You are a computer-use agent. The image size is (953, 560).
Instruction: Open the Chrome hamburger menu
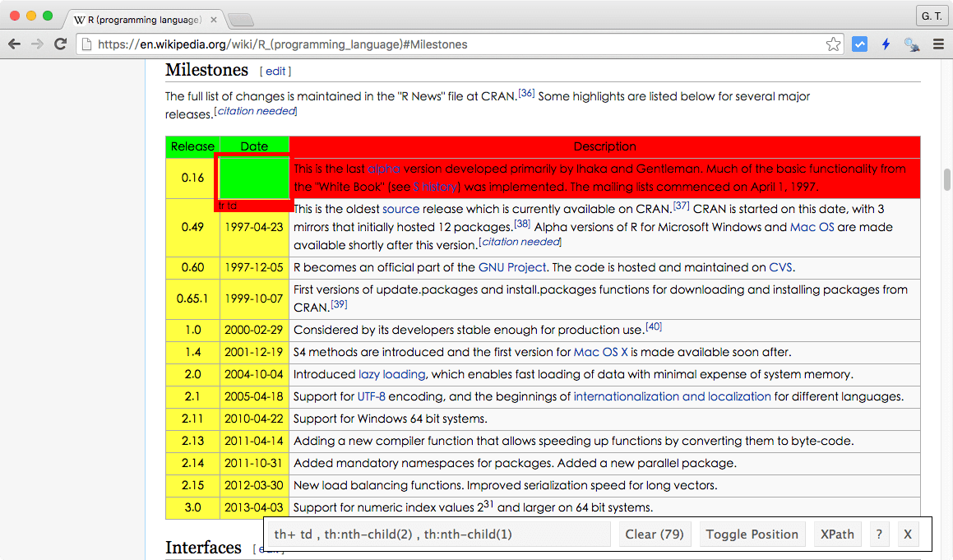937,44
